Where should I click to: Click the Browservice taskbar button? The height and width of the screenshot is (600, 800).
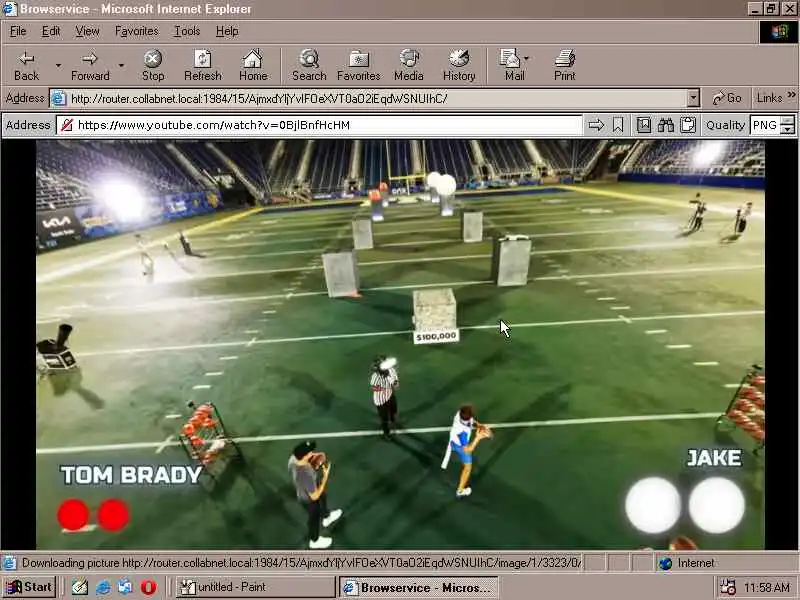418,587
